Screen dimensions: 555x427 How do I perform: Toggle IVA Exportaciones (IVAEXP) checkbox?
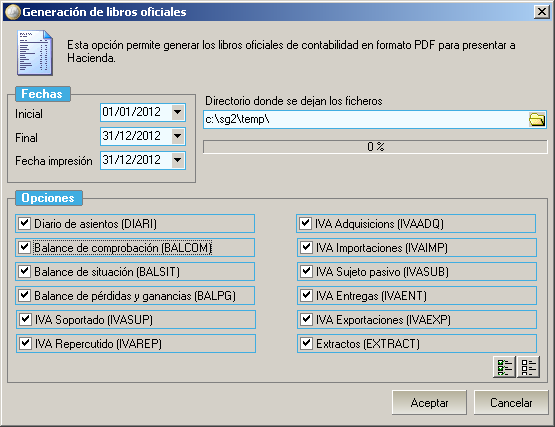306,319
